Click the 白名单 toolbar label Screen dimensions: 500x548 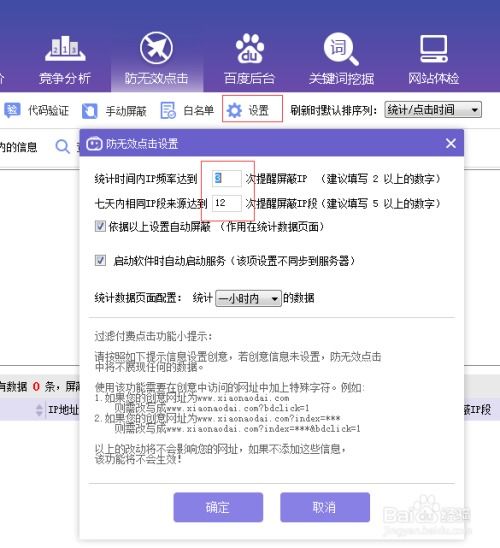tap(198, 111)
